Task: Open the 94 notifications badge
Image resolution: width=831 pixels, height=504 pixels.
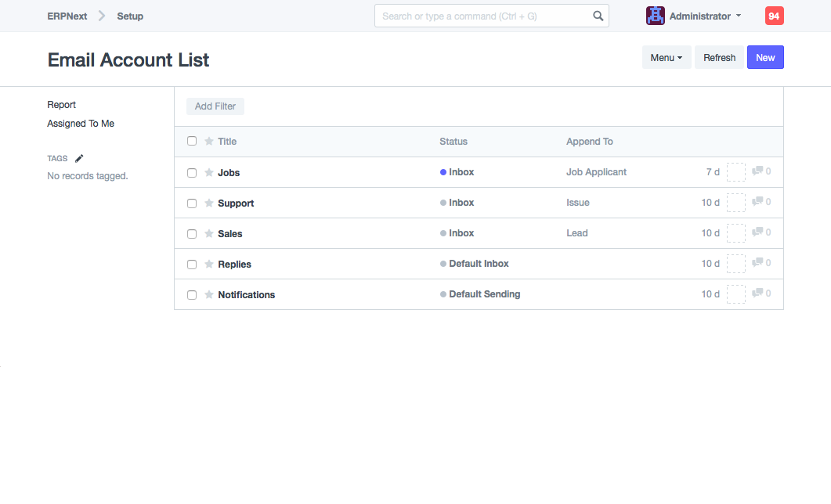Action: click(774, 16)
